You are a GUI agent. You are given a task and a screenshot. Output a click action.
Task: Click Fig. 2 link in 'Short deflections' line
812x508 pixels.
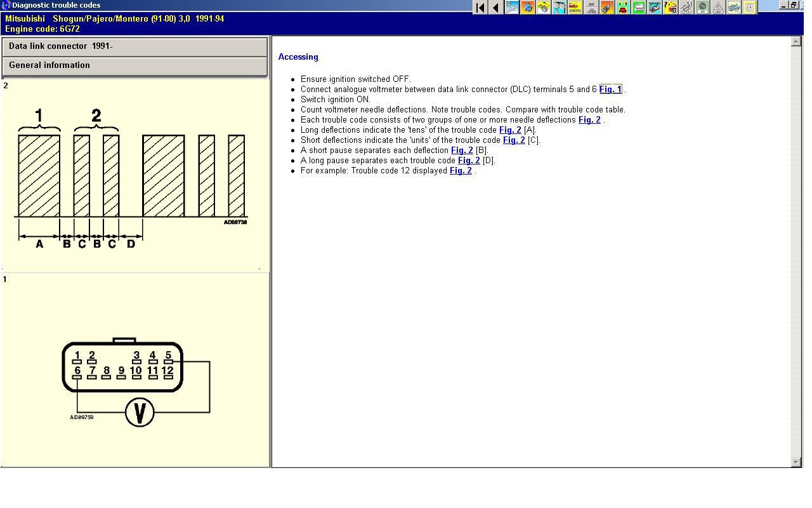tap(514, 140)
